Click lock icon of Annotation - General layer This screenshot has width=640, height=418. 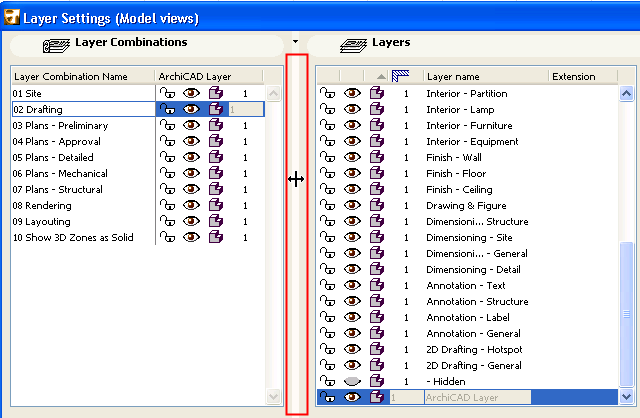point(327,333)
